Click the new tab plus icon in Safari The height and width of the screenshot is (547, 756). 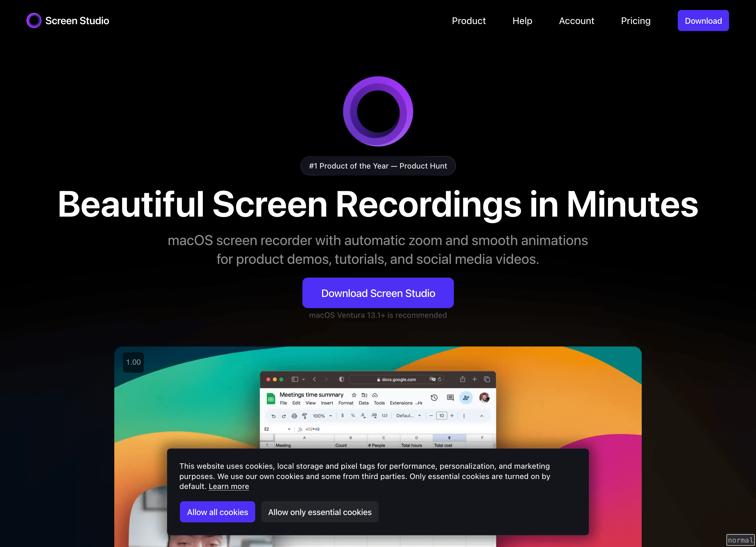[475, 379]
